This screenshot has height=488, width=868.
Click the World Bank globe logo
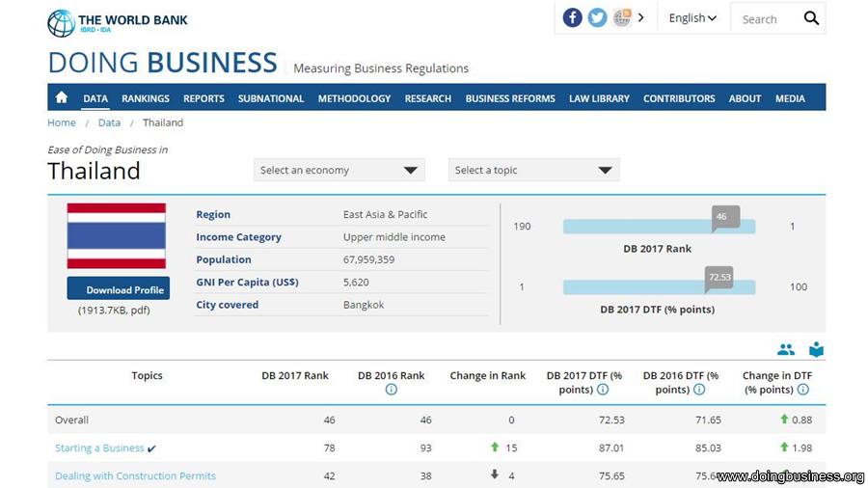point(61,23)
